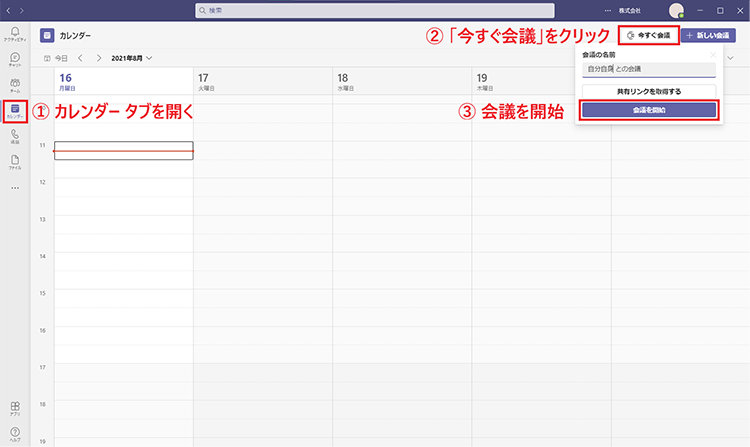Edit the meeting name field 自分自身との会議
Viewport: 750px width, 447px height.
click(649, 69)
